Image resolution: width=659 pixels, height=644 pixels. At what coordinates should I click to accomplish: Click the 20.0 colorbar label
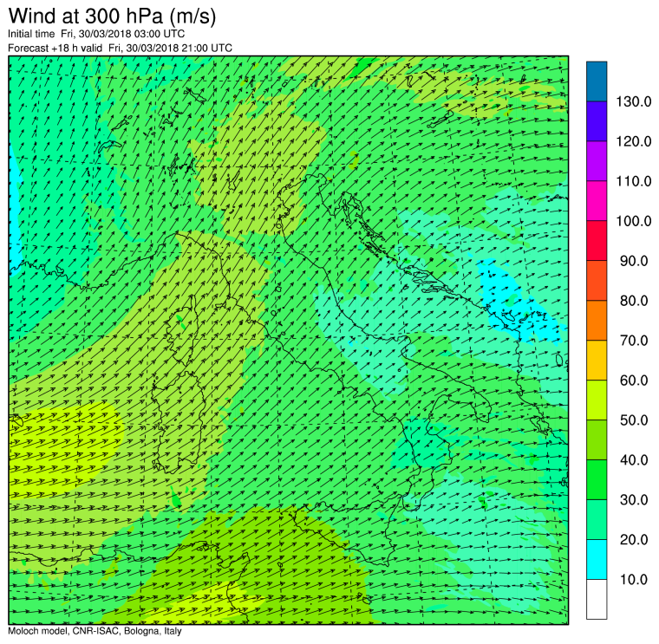pos(634,539)
